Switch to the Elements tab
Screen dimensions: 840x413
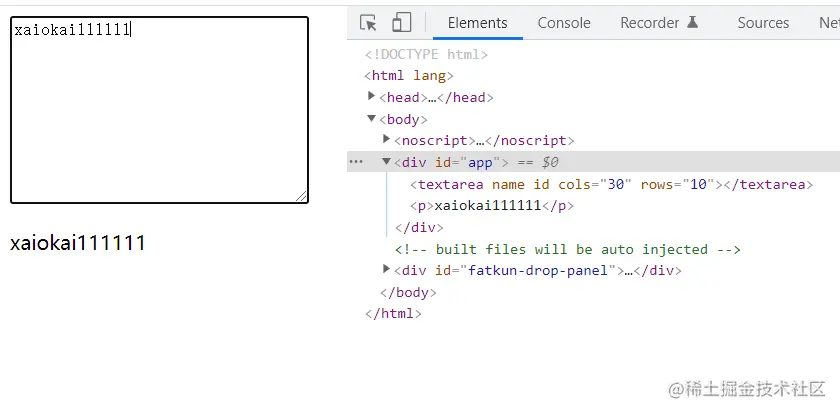(477, 23)
